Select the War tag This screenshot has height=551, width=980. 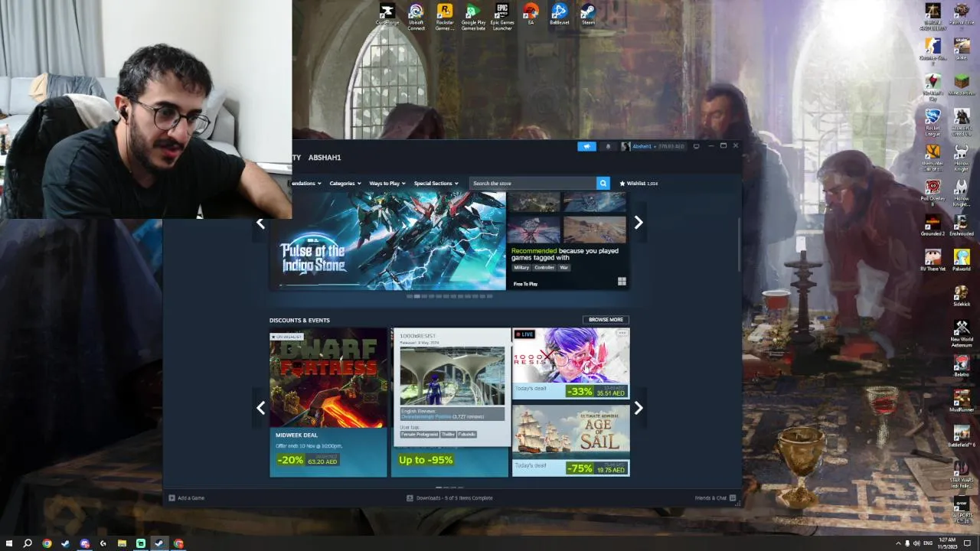(x=564, y=268)
